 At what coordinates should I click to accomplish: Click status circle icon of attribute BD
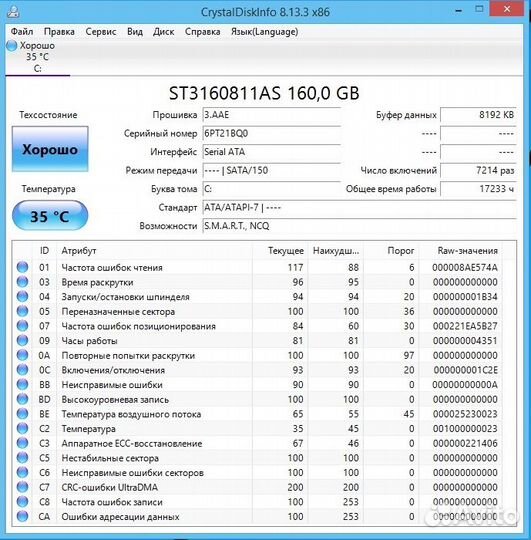tap(22, 399)
